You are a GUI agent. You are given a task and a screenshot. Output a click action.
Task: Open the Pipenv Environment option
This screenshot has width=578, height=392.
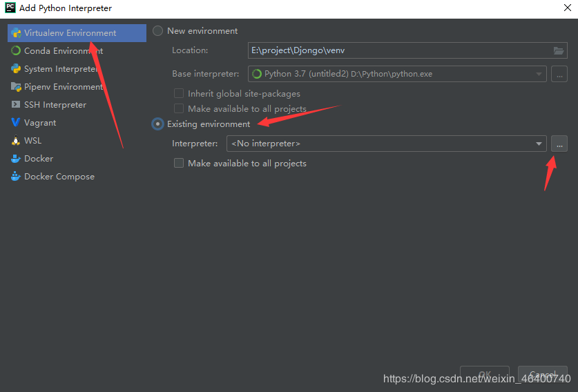click(77, 87)
